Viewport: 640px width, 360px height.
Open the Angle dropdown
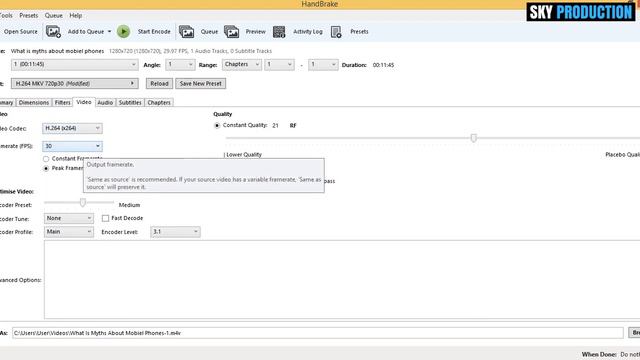pos(180,64)
